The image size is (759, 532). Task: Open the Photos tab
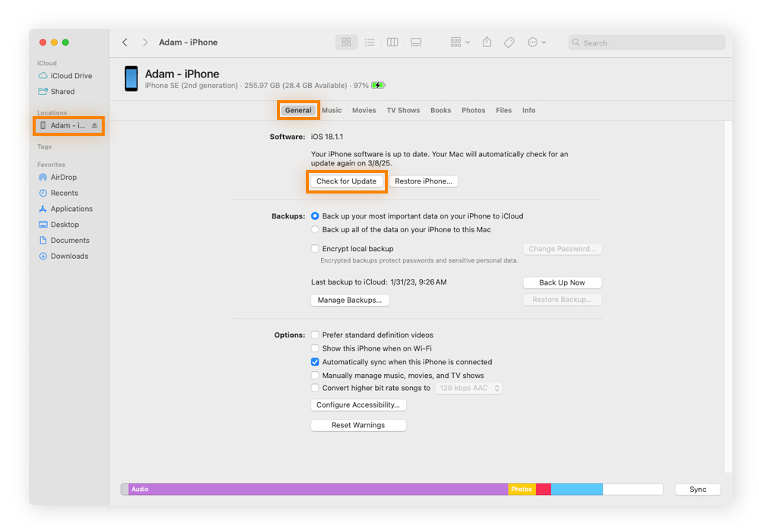click(x=473, y=110)
